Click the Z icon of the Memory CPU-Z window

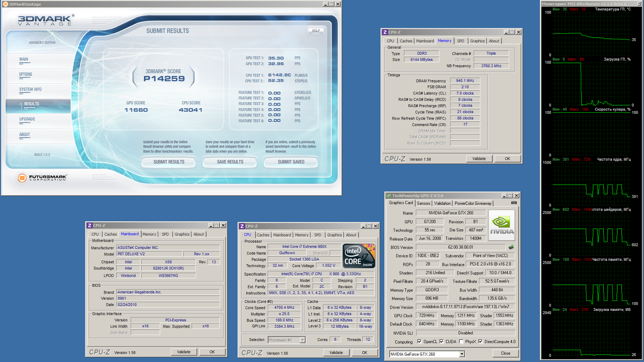[385, 32]
